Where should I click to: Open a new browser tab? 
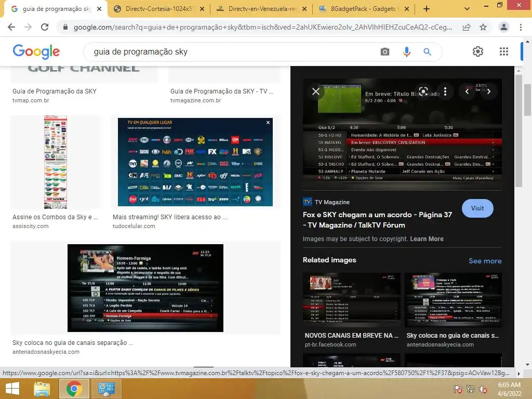click(427, 9)
